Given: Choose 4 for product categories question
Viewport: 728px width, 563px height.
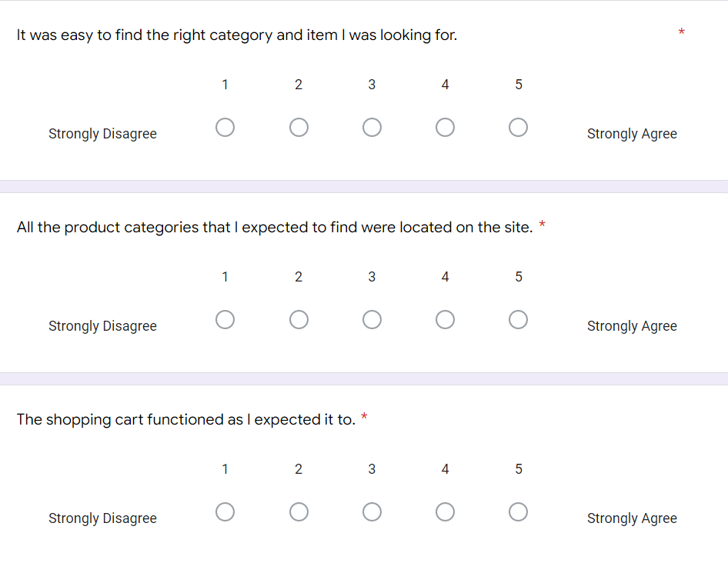Looking at the screenshot, I should click(445, 319).
